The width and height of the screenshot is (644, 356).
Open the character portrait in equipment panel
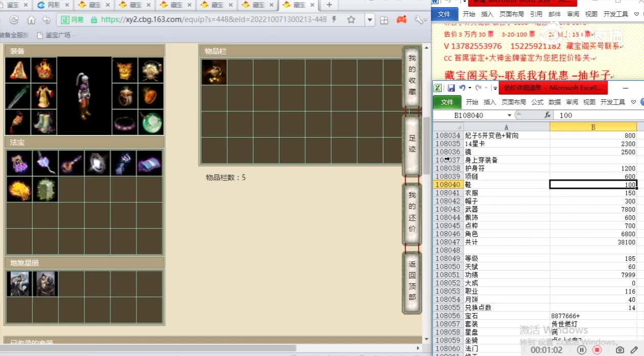pos(84,96)
